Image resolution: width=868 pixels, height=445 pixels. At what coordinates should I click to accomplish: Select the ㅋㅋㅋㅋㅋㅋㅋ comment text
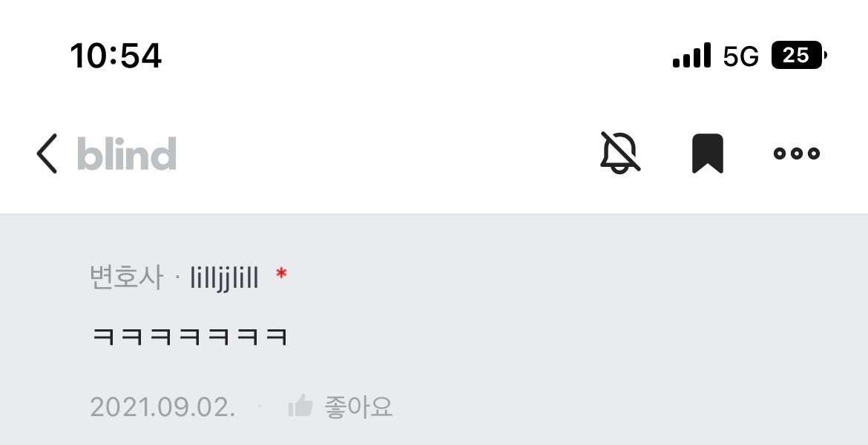(x=189, y=337)
